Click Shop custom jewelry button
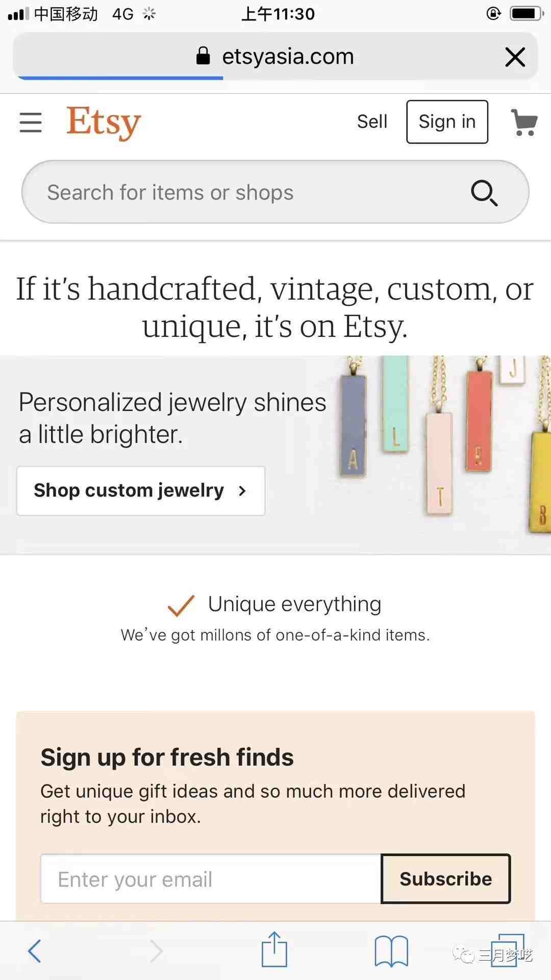Screen dimensions: 551x980 coord(141,491)
